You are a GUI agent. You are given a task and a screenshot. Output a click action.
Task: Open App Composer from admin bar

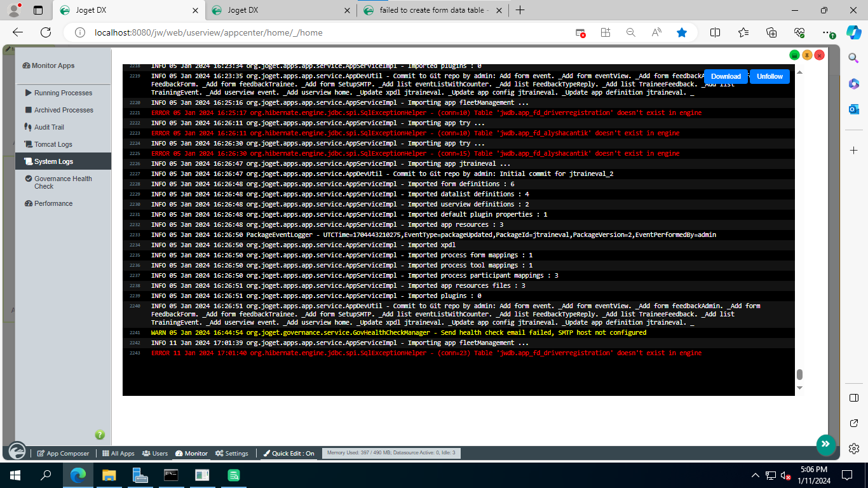63,454
